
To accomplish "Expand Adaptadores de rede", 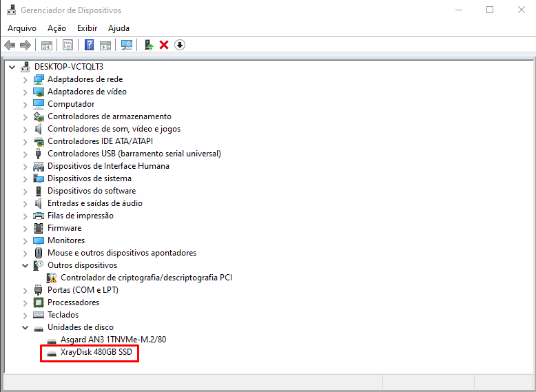I will point(25,80).
